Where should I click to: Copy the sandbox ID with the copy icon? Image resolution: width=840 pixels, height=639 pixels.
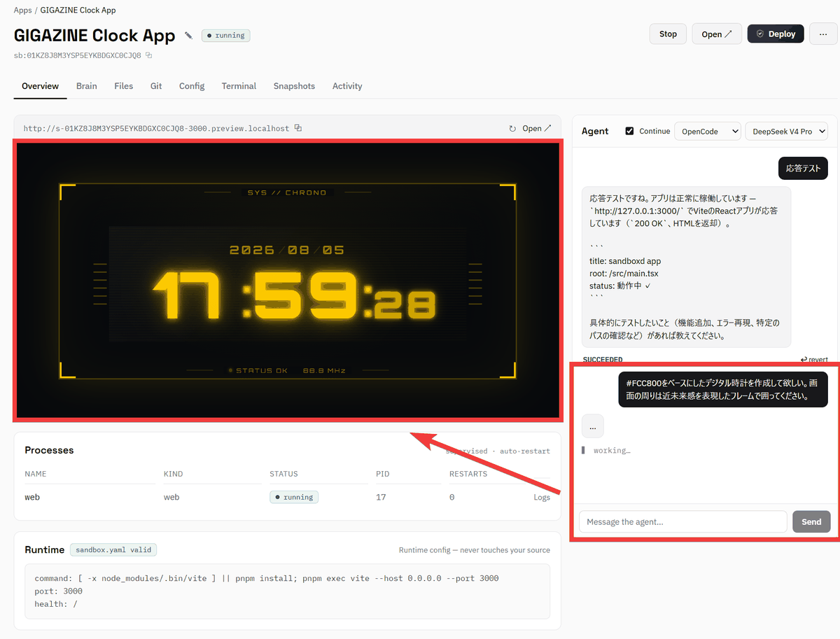(x=148, y=55)
